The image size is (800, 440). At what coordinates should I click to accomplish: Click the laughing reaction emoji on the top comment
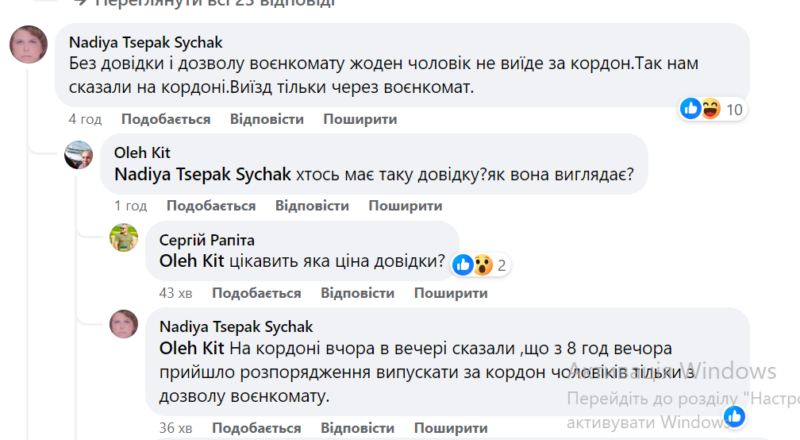[711, 108]
